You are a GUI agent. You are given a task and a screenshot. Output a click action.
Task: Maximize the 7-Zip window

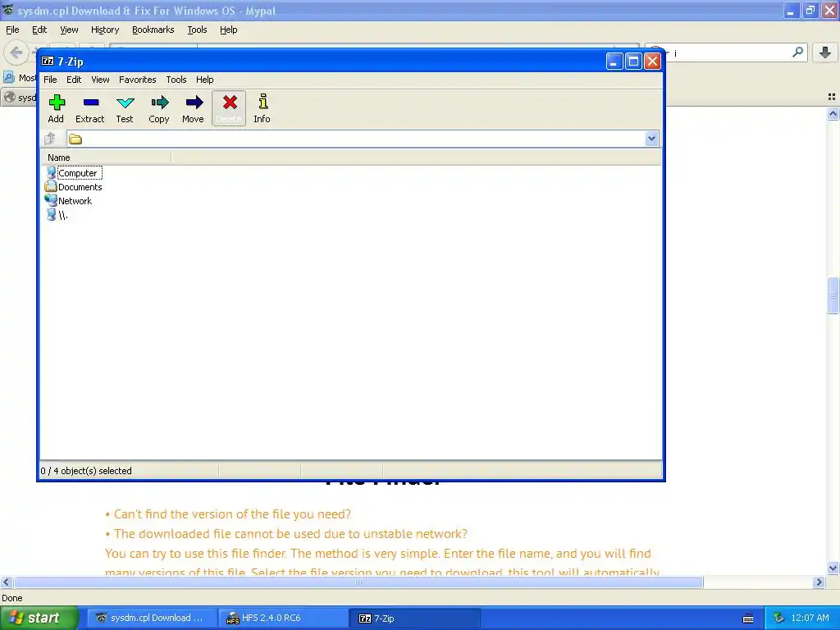[x=633, y=62]
